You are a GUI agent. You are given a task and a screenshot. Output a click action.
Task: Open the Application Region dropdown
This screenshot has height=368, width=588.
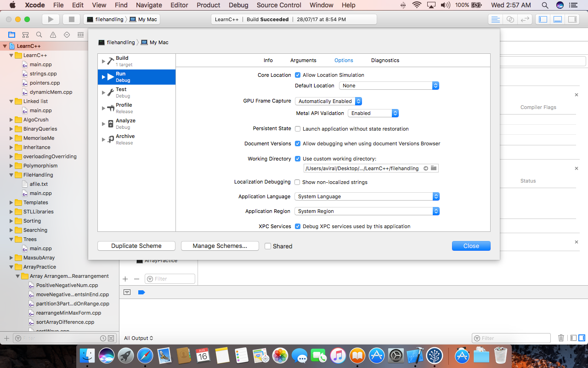[x=367, y=211]
